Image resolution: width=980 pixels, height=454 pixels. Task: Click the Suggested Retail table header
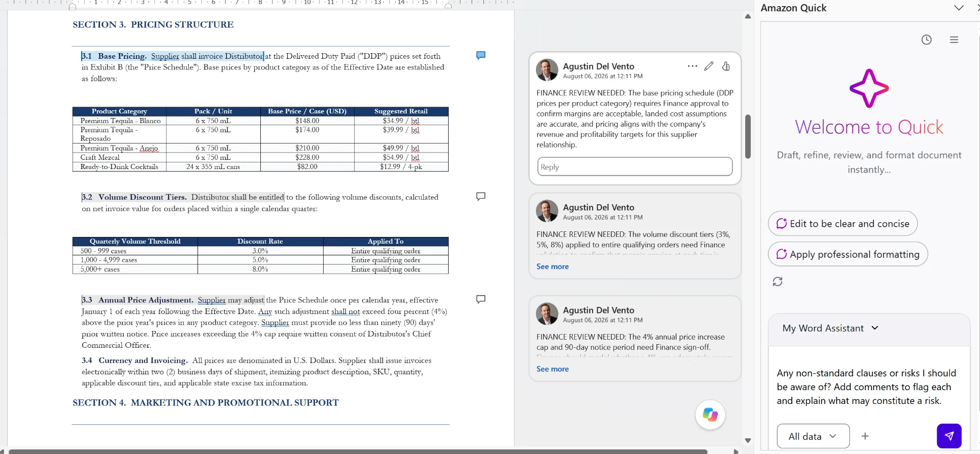(401, 111)
